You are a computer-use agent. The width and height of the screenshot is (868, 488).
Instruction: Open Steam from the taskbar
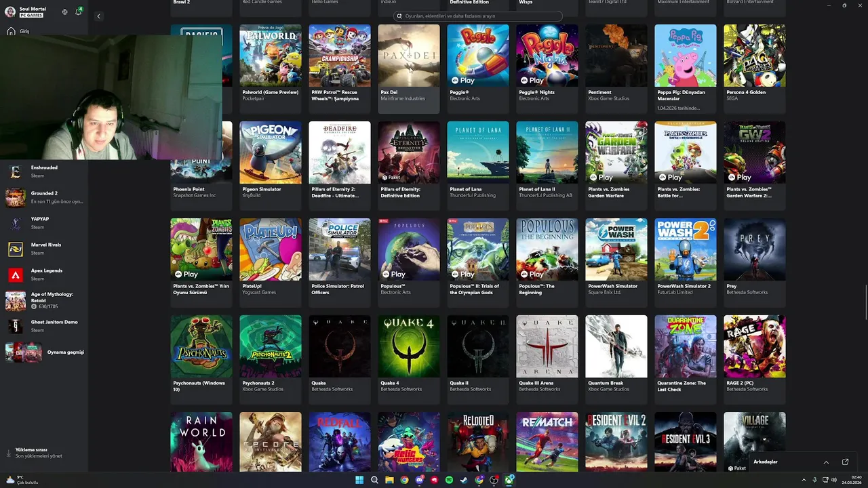[464, 480]
